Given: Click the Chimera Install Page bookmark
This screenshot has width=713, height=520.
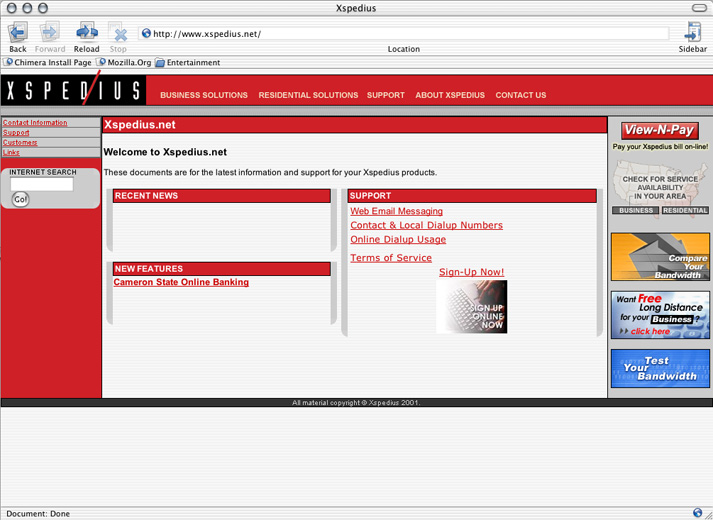Looking at the screenshot, I should click(x=48, y=63).
